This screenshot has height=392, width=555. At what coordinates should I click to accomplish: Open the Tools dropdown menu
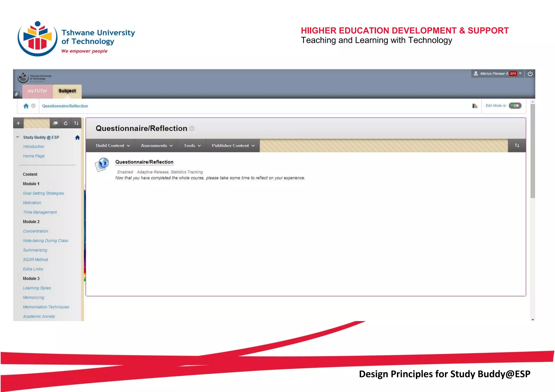pos(192,145)
